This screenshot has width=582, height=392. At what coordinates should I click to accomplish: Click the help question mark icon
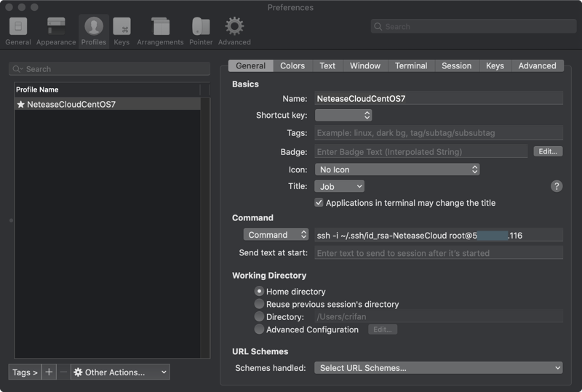click(557, 186)
